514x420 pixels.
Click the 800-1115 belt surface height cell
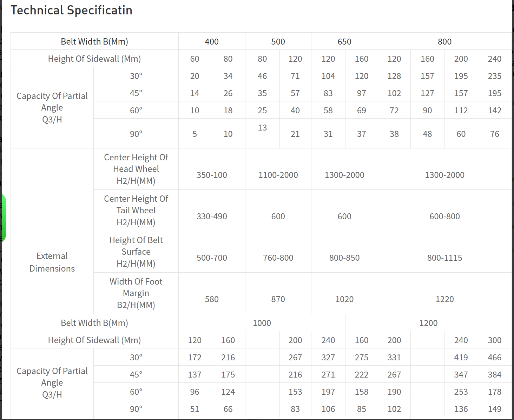(x=444, y=258)
